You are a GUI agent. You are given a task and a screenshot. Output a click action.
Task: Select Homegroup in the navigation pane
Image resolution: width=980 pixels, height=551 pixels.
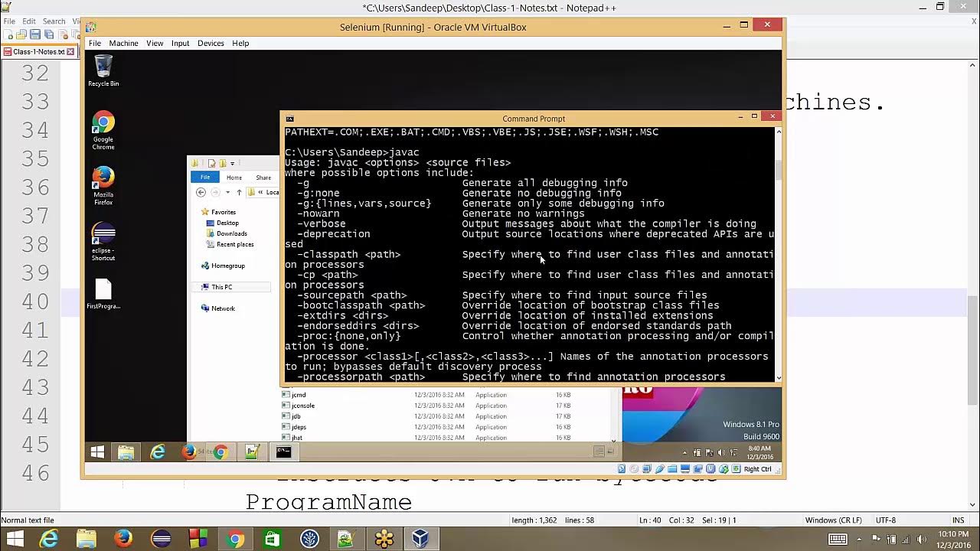coord(223,266)
